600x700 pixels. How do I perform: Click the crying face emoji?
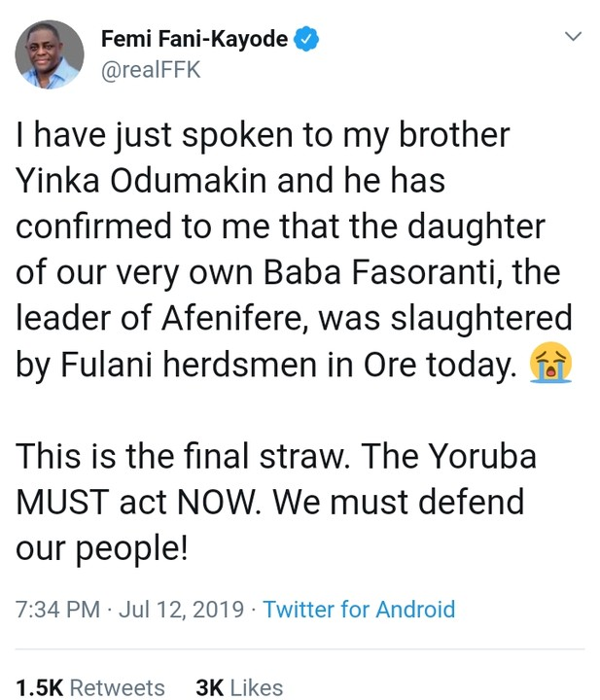pyautogui.click(x=548, y=364)
